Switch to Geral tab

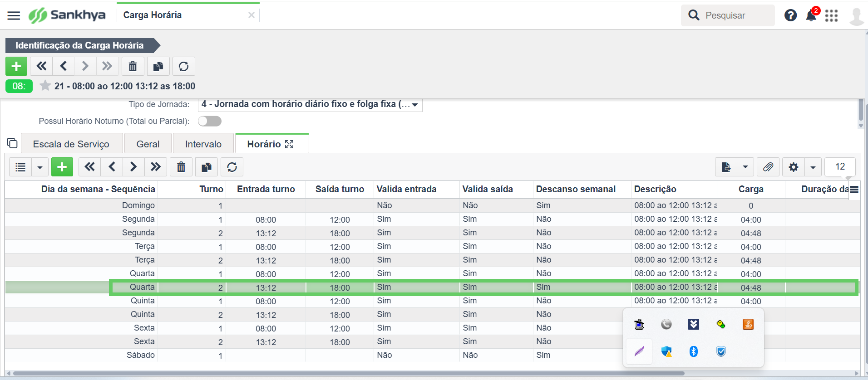(x=148, y=144)
